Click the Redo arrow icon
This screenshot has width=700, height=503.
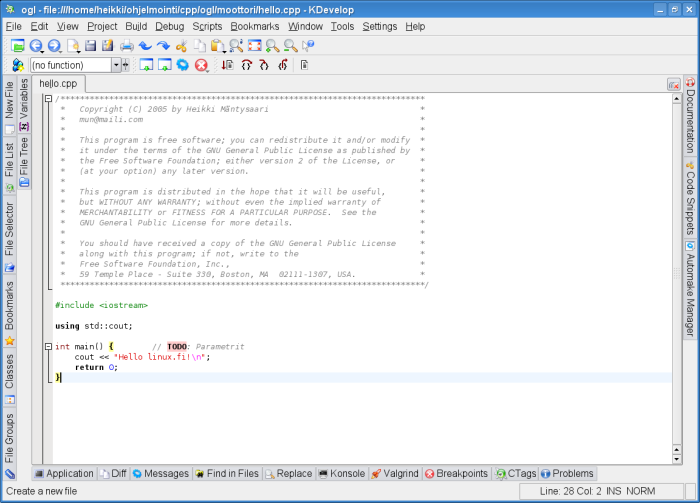[x=163, y=46]
